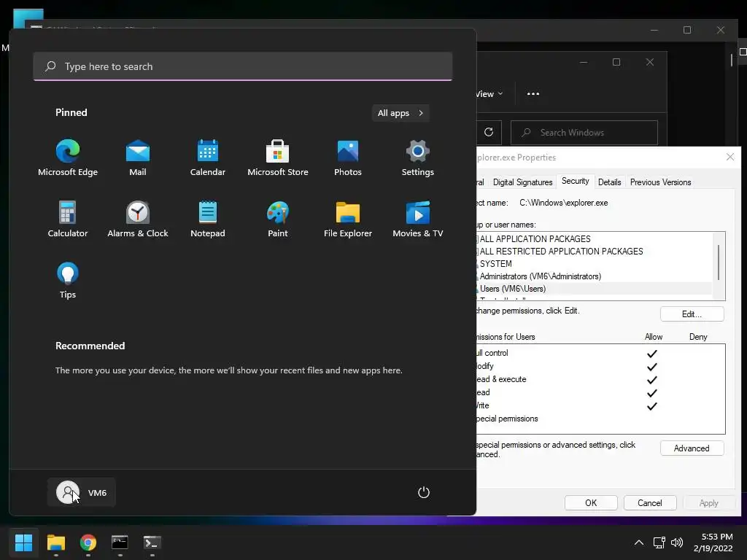Cancel the Properties dialog
The image size is (747, 560).
tap(650, 503)
